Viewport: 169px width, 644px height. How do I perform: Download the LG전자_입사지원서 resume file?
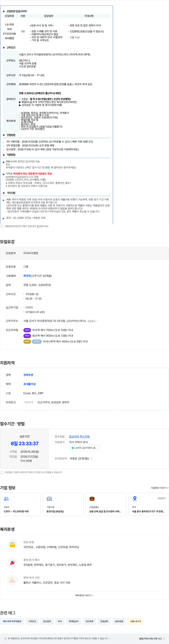[x=84, y=448]
